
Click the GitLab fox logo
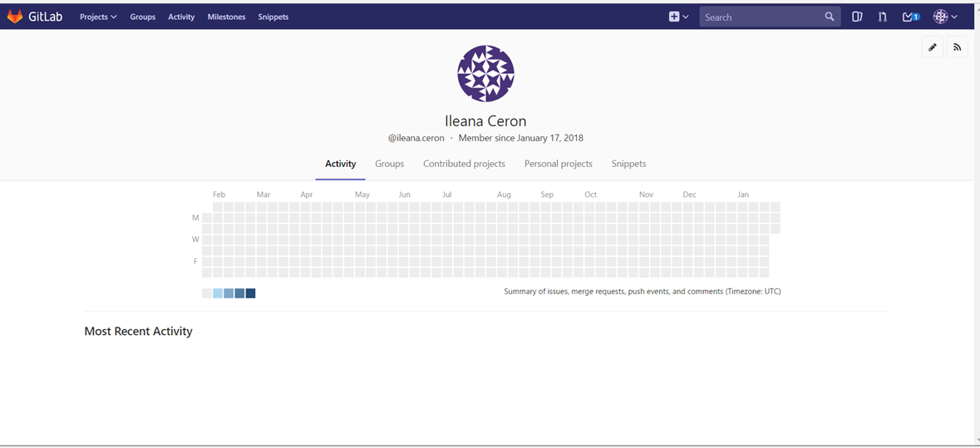[14, 17]
